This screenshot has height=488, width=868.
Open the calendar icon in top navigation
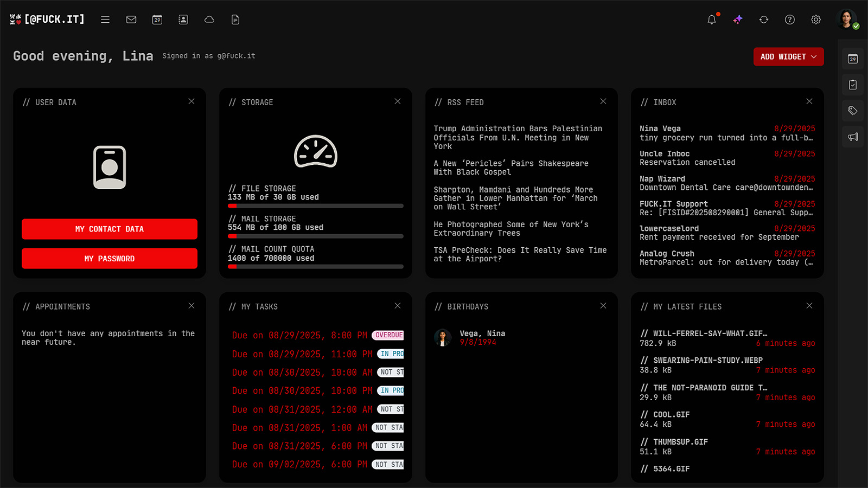tap(157, 20)
